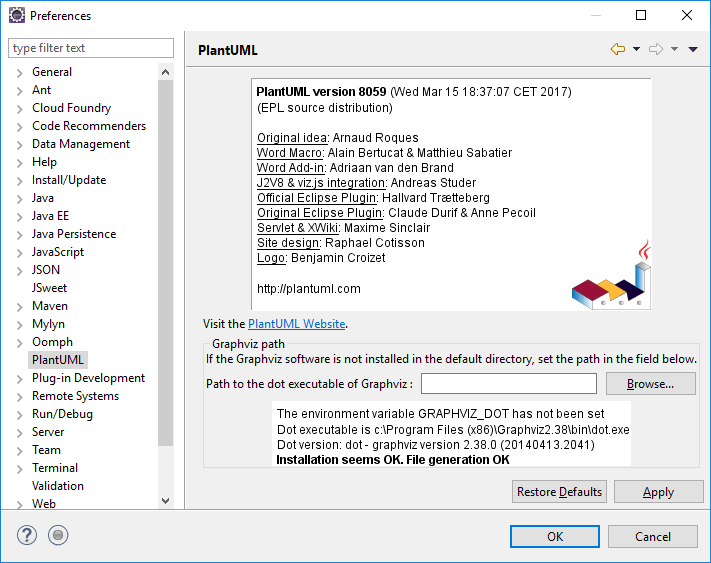Click the back navigation arrow icon

click(618, 49)
